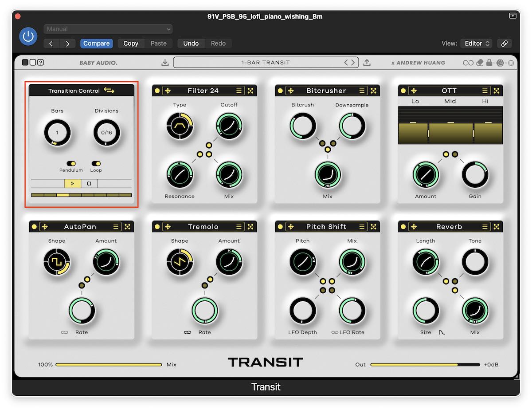532x410 pixels.
Task: Open the AutoPan hamburger menu
Action: point(116,227)
